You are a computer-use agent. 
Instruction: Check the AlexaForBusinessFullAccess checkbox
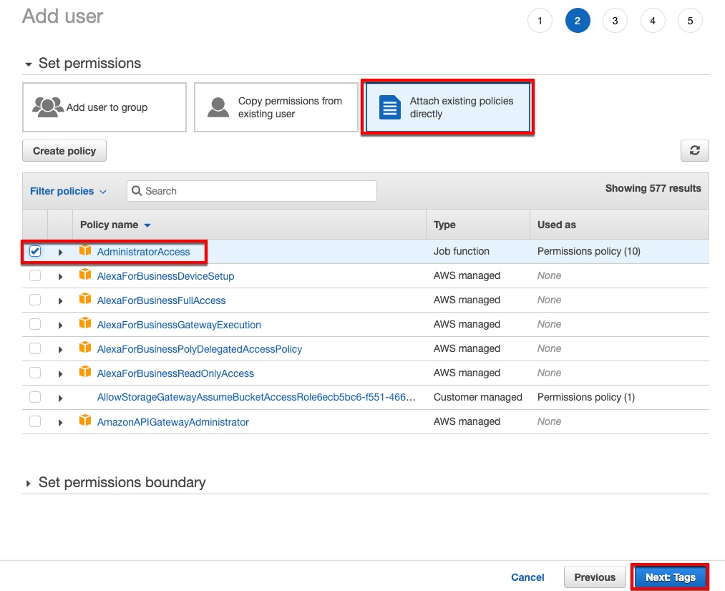[x=35, y=300]
